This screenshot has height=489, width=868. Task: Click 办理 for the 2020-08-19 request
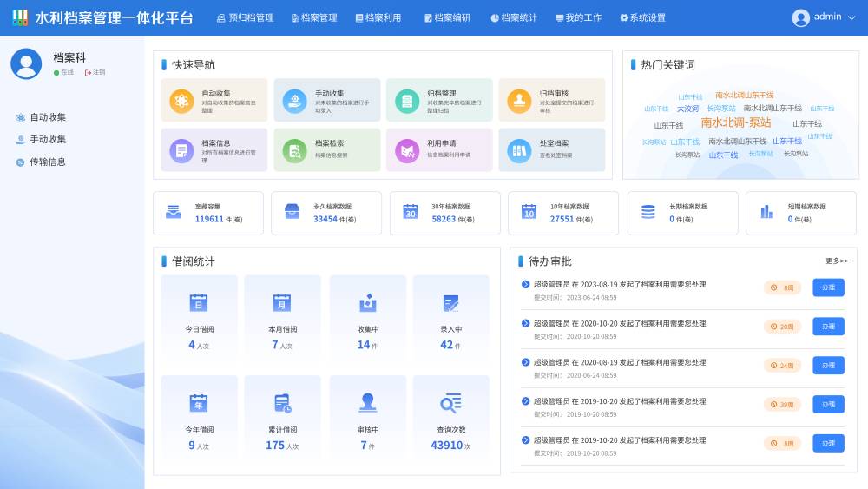click(x=828, y=365)
